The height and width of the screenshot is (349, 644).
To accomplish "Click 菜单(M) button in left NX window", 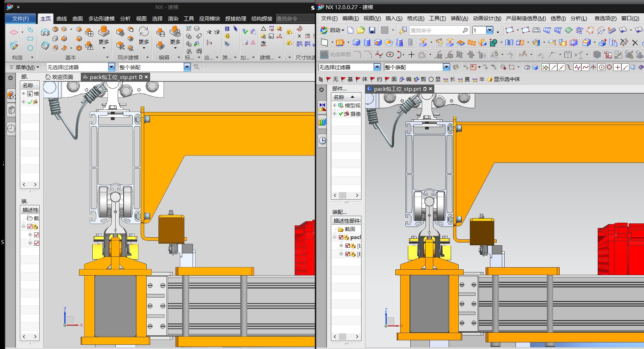I will coord(24,67).
